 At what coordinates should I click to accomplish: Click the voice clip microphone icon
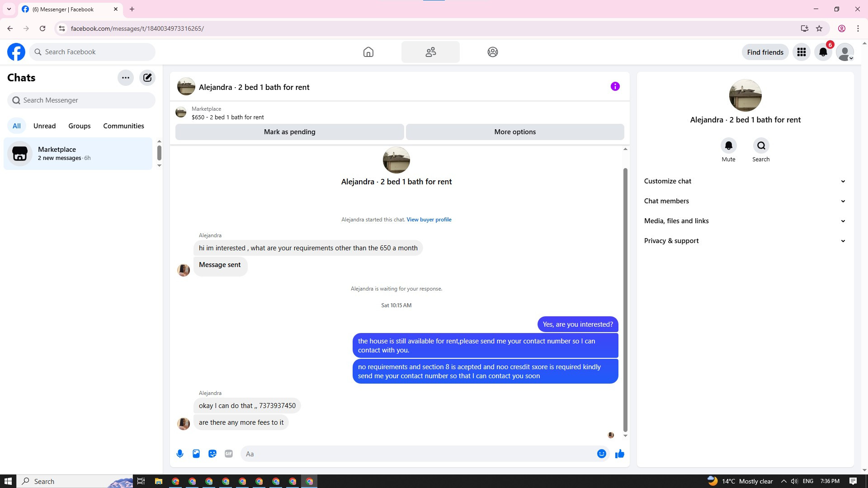click(180, 454)
